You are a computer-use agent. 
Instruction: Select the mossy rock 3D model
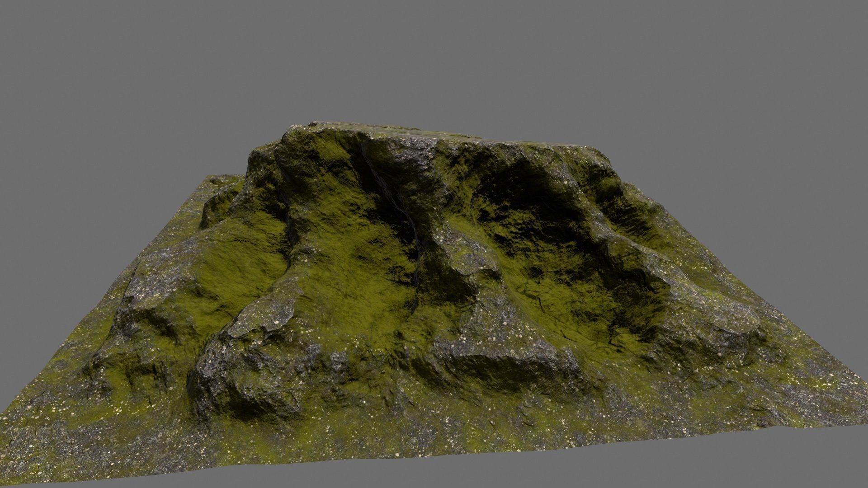point(434,303)
